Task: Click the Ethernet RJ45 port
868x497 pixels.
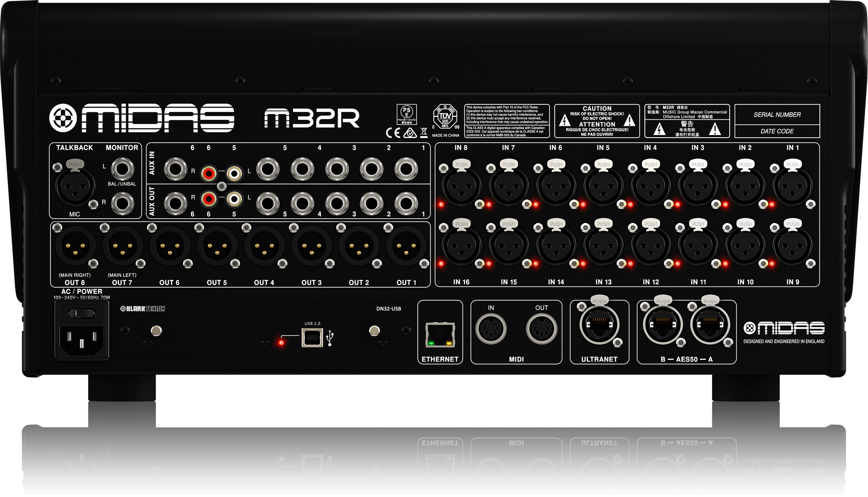Action: point(440,335)
